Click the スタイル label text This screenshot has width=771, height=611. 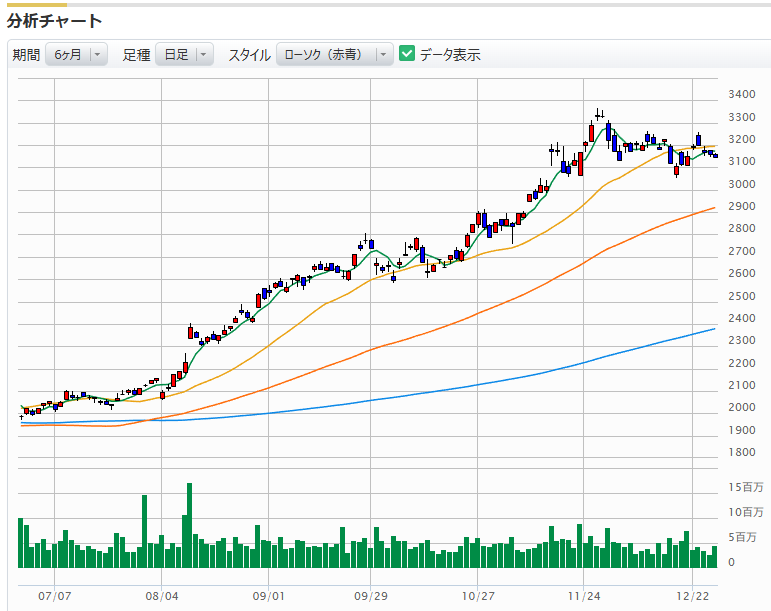point(249,55)
